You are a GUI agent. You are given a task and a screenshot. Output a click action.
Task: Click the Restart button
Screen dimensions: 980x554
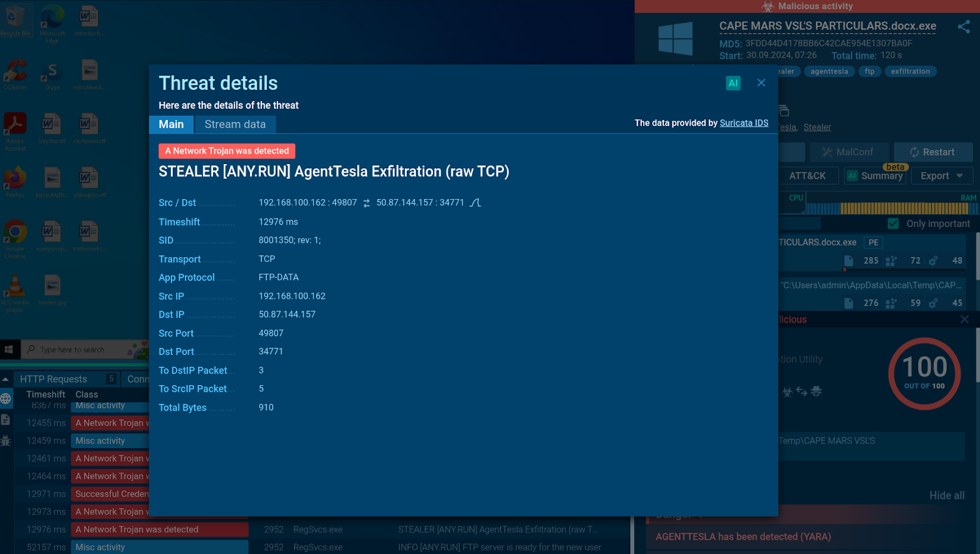933,152
